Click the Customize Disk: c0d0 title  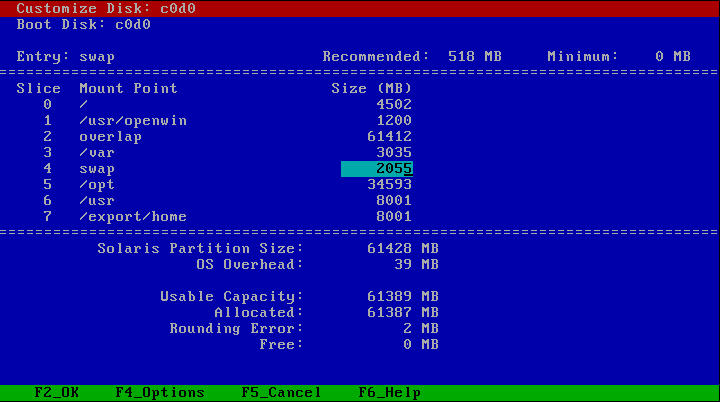click(x=106, y=8)
